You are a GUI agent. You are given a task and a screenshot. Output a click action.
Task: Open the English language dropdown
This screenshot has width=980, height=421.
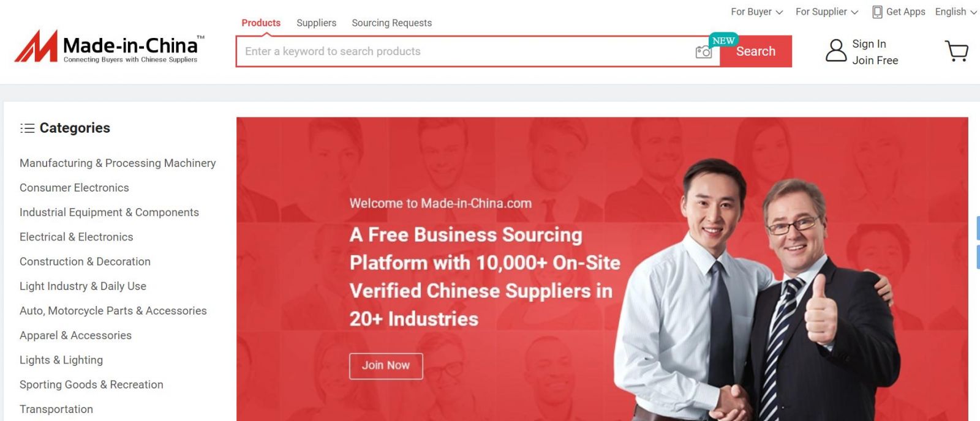click(x=956, y=12)
